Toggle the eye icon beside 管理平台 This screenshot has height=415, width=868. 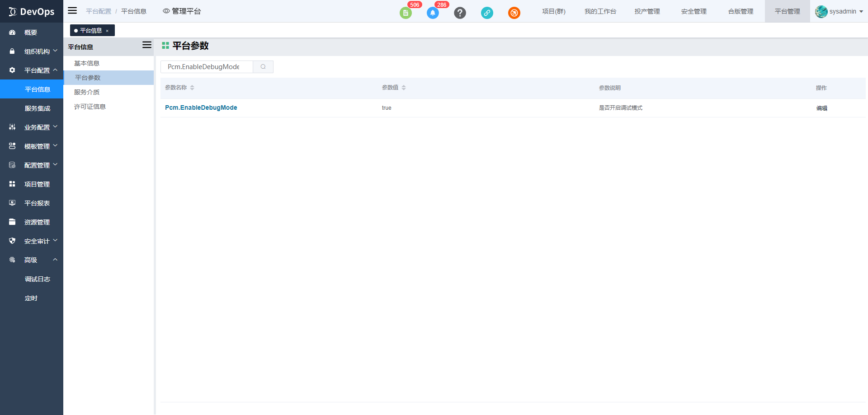(166, 11)
